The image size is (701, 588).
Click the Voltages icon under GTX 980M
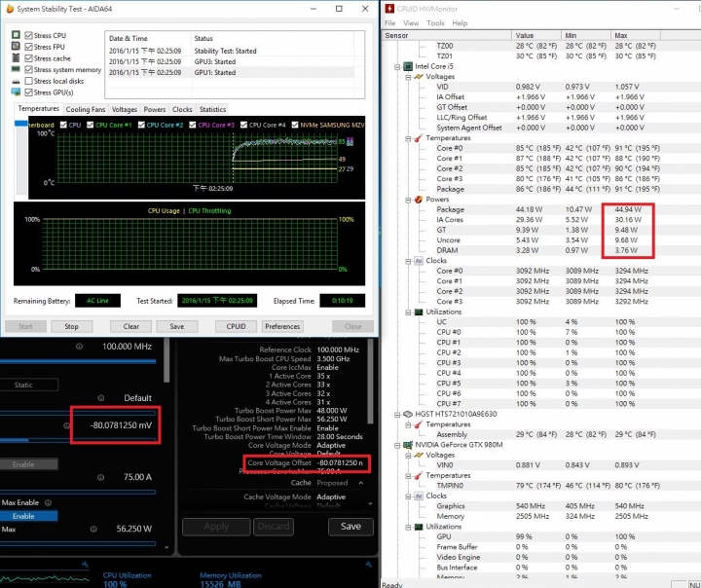click(x=419, y=456)
